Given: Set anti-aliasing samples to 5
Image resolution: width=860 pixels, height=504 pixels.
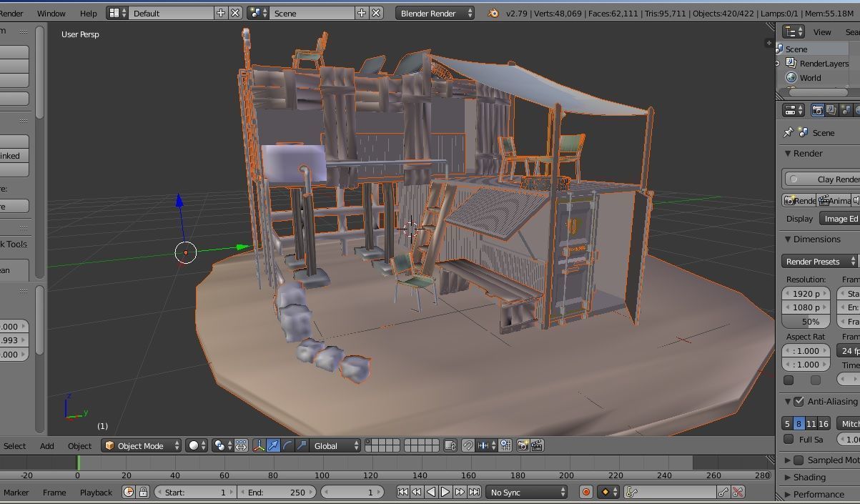Looking at the screenshot, I should (787, 424).
